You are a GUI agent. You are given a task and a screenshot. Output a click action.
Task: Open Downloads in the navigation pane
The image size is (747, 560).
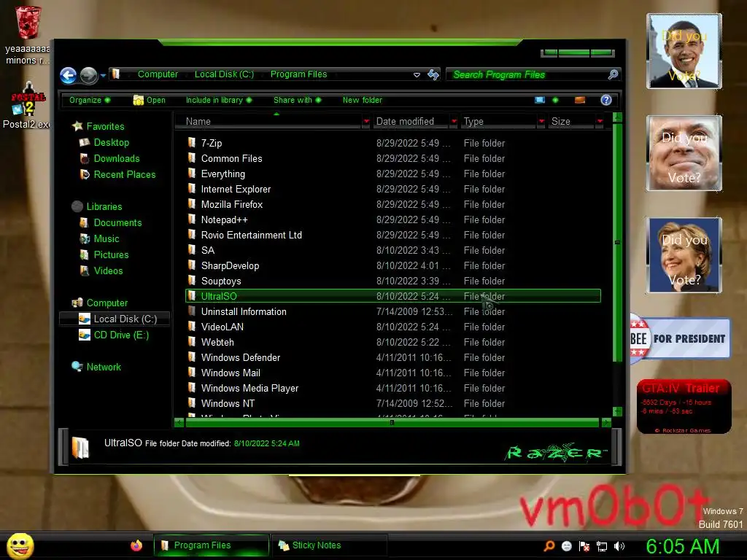(116, 158)
